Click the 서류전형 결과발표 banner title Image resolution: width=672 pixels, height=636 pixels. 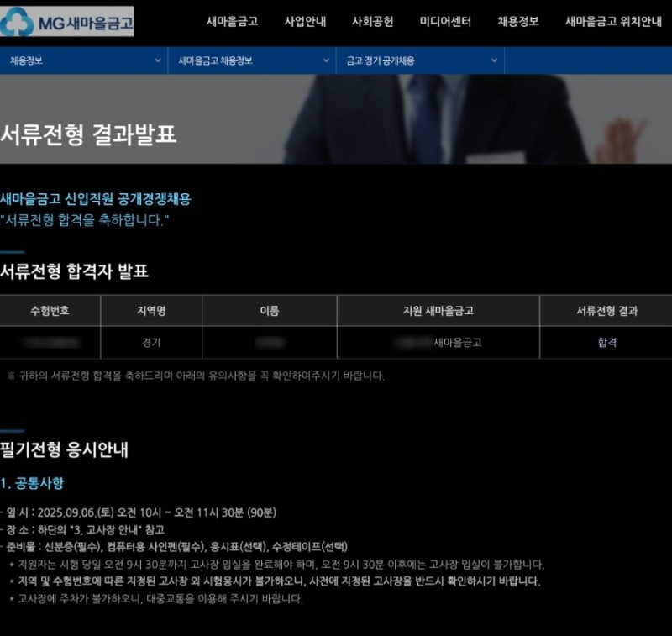pyautogui.click(x=88, y=134)
